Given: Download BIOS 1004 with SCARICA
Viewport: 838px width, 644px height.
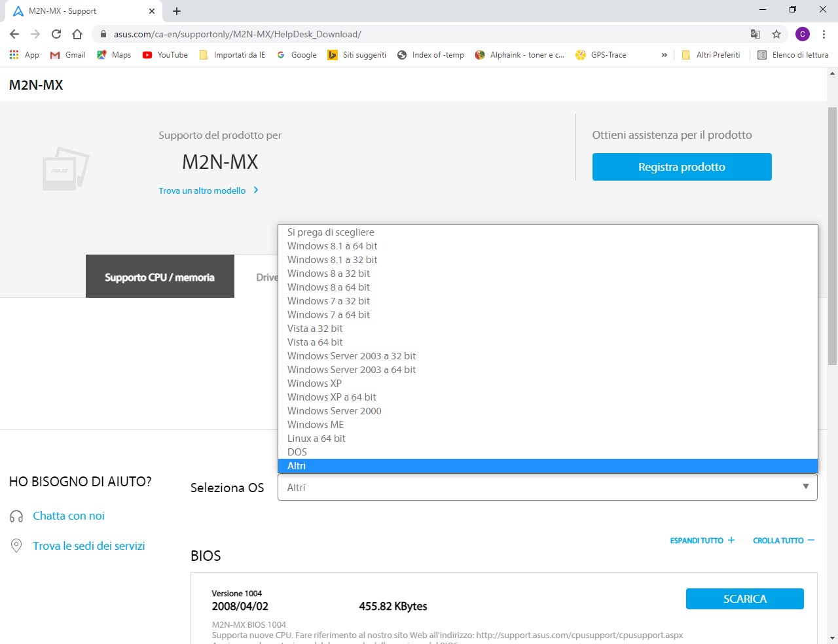Looking at the screenshot, I should click(745, 599).
